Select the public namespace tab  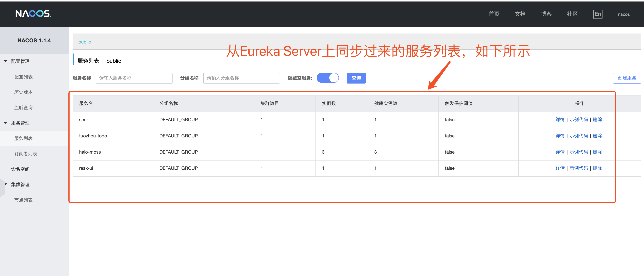85,42
